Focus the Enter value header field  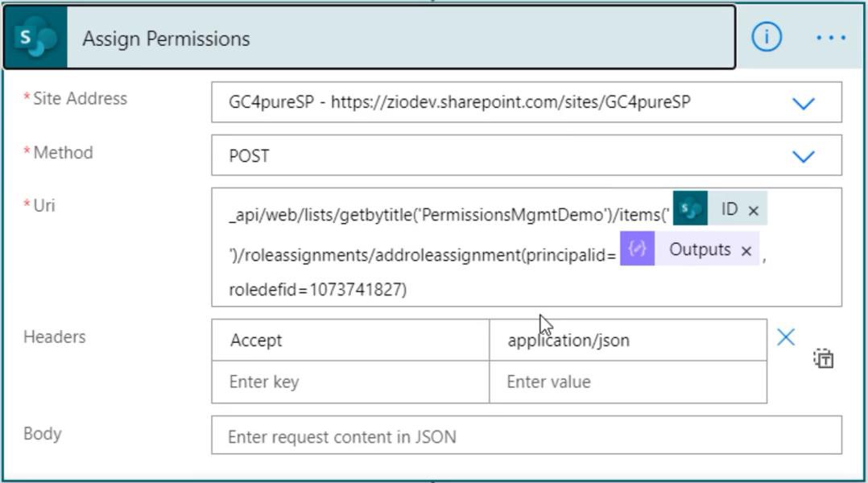628,382
